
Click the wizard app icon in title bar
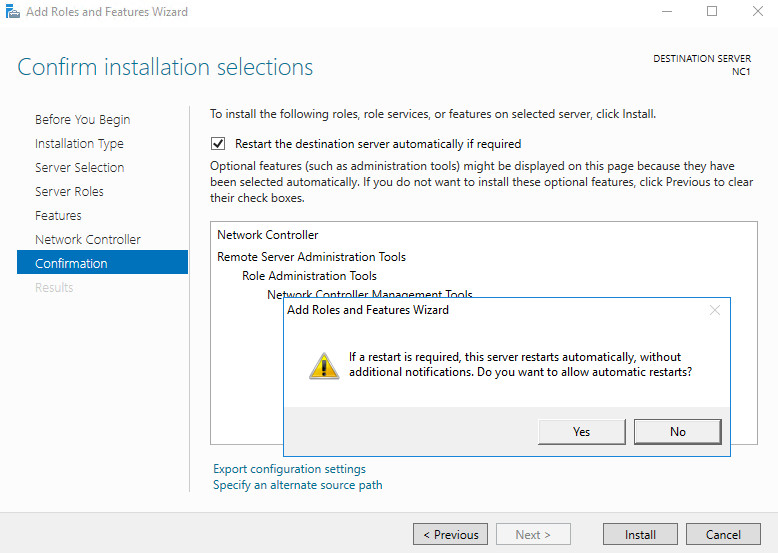click(x=12, y=11)
